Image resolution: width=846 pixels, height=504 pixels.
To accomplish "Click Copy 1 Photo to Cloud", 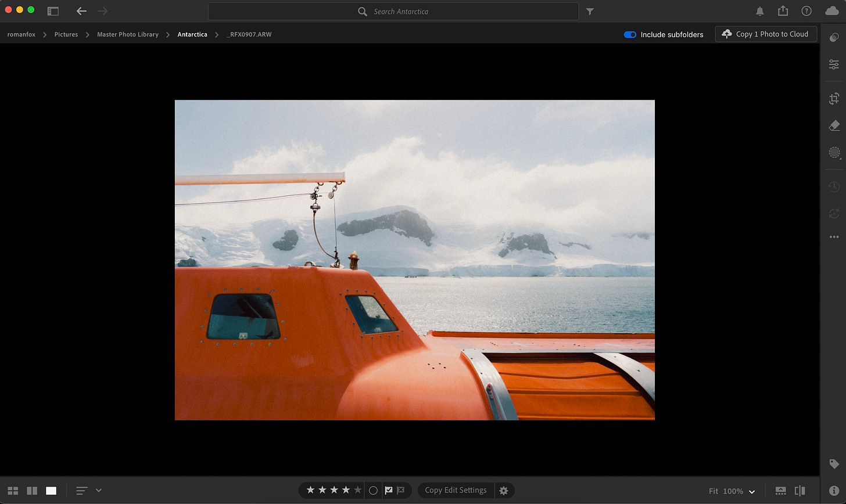I will (x=765, y=34).
